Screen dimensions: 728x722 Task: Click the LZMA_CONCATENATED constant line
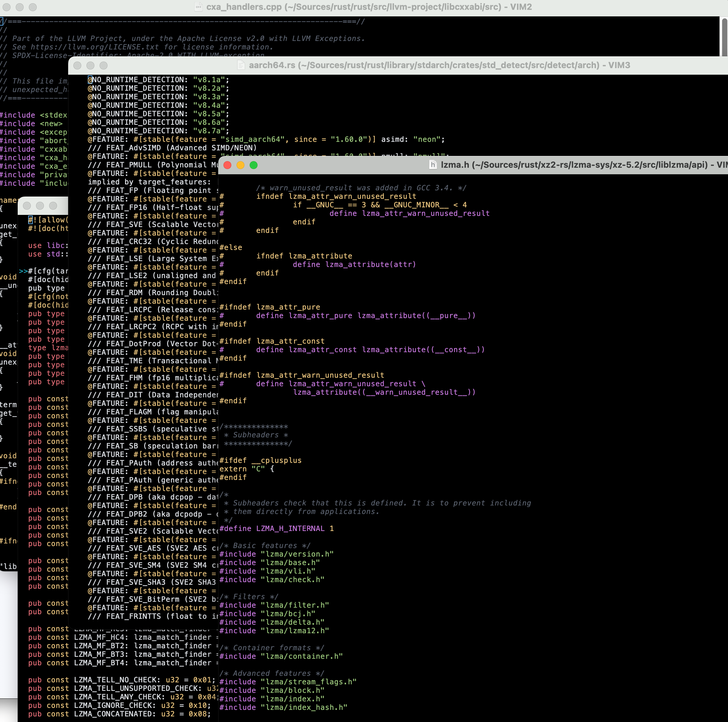tap(120, 714)
